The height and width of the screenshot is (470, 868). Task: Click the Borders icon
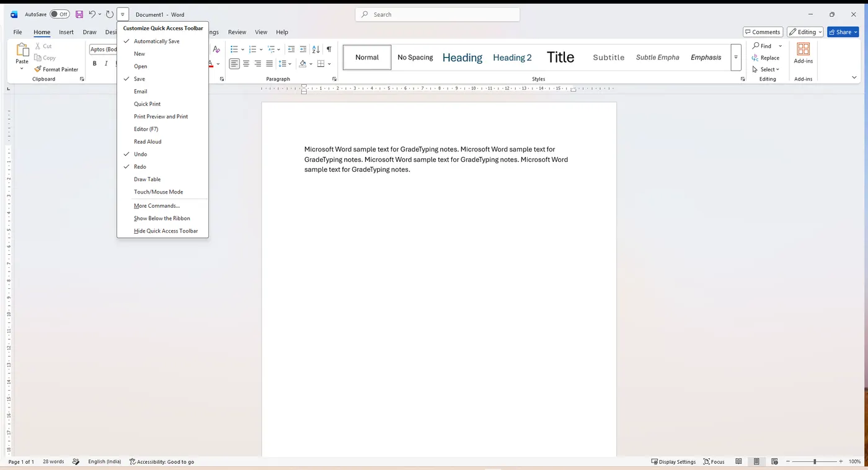[x=321, y=63]
